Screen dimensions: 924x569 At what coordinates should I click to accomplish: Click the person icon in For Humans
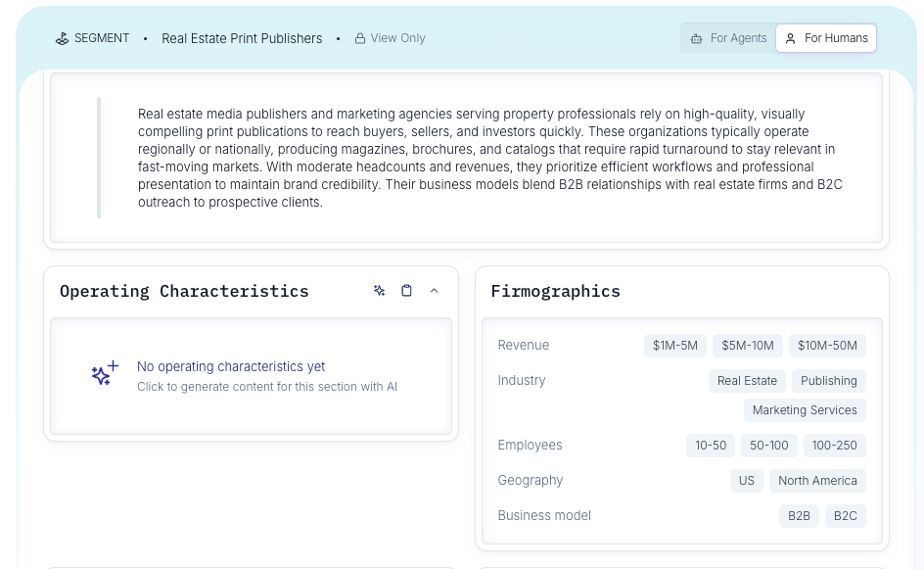(791, 38)
